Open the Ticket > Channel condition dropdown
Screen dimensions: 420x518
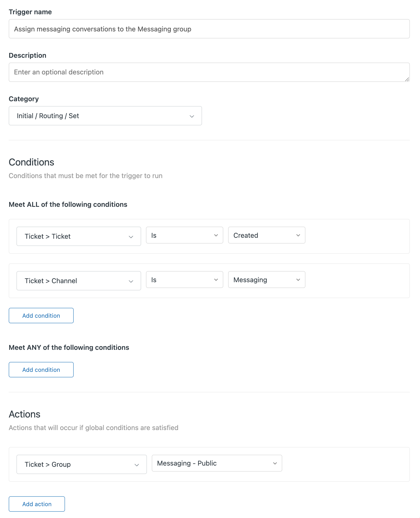79,281
